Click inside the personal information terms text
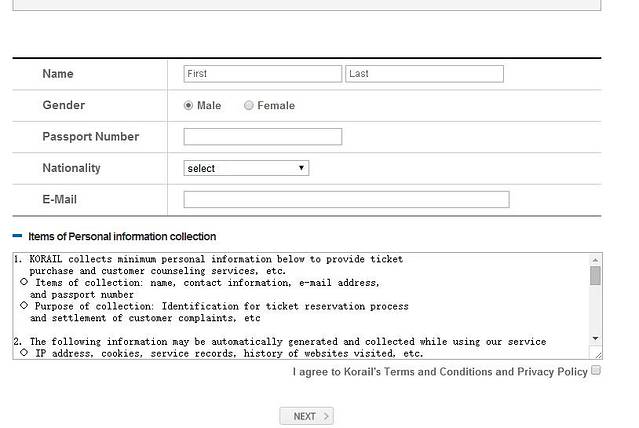639x428 pixels. pos(300,300)
